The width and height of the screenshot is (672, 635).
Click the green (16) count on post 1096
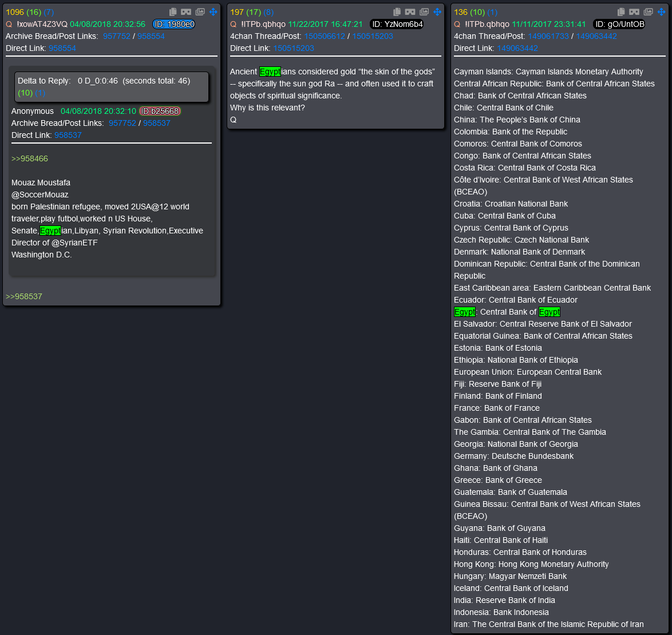34,13
